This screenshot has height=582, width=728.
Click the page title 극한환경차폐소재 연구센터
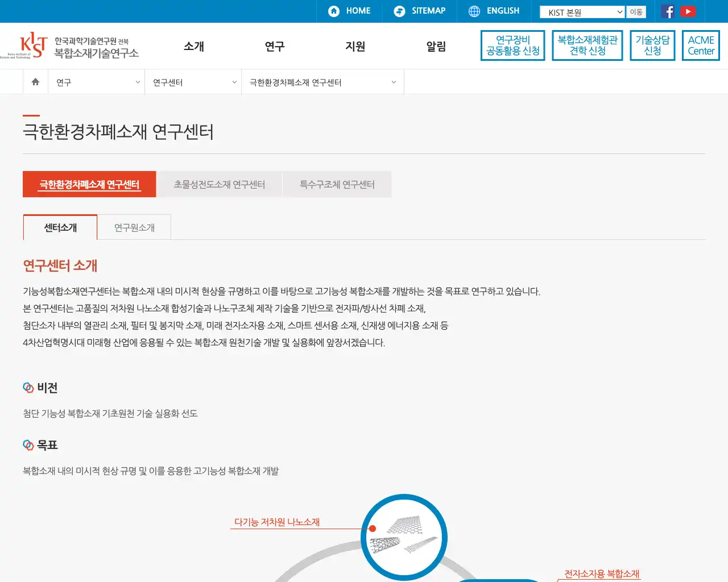(x=118, y=132)
